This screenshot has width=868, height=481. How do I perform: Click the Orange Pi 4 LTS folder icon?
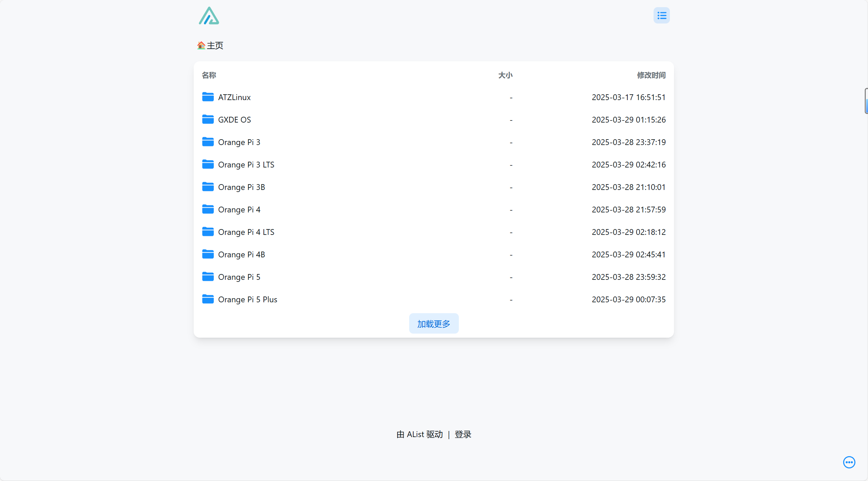[208, 232]
